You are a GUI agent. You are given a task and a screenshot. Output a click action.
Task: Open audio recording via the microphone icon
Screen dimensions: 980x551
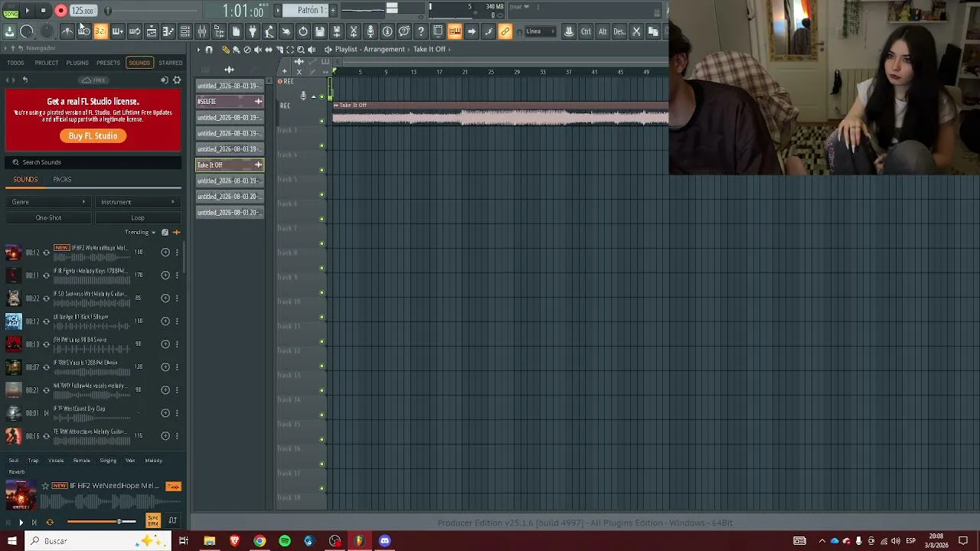coord(371,31)
